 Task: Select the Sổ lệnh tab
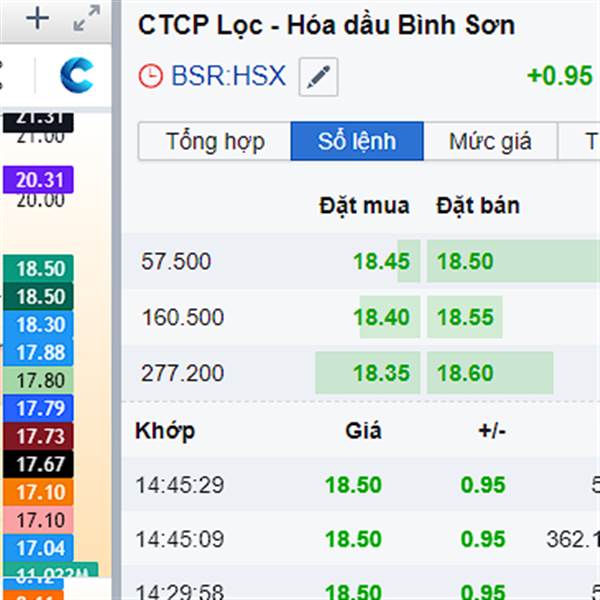pyautogui.click(x=357, y=141)
